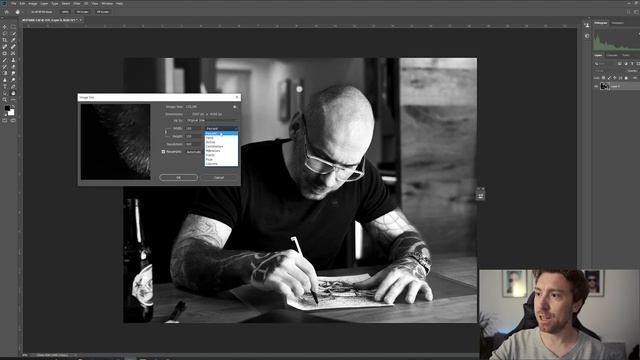Swap foreground and background colors
This screenshot has height=360, width=640.
pyautogui.click(x=13, y=107)
